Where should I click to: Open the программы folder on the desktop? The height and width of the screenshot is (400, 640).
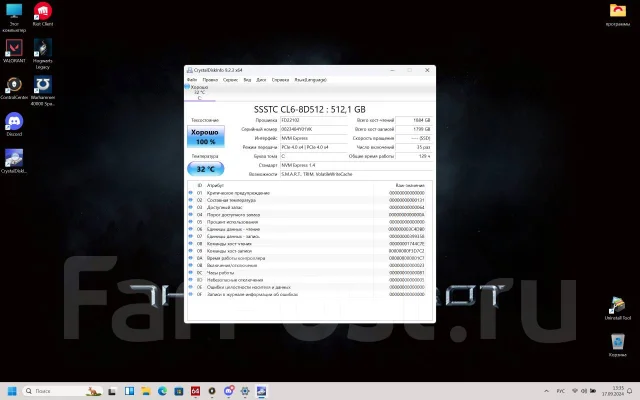[x=618, y=15]
